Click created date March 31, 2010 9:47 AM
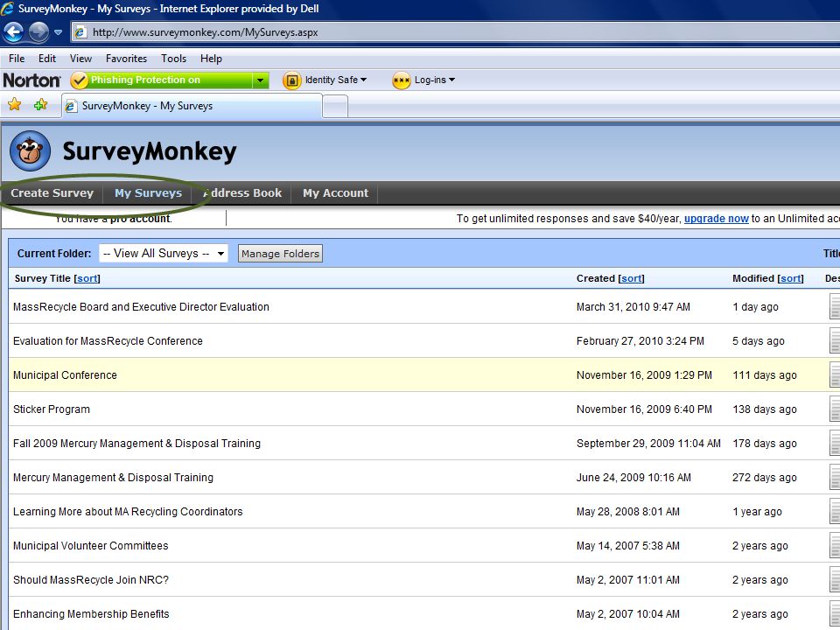Image resolution: width=840 pixels, height=630 pixels. pos(633,307)
